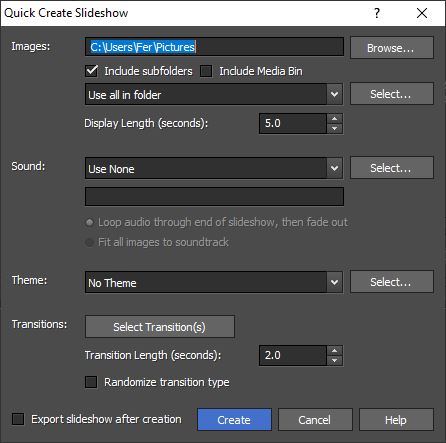Click Browse to choose an images folder
446x443 pixels.
point(392,48)
